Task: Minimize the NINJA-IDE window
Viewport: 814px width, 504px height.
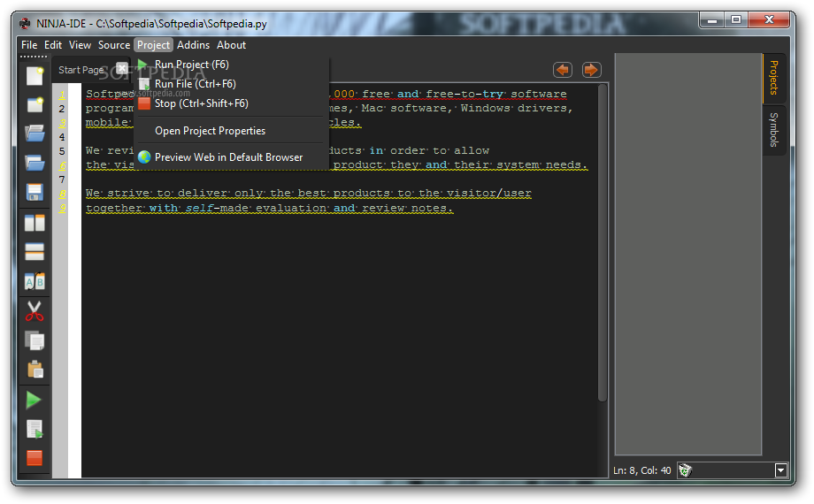Action: point(712,19)
